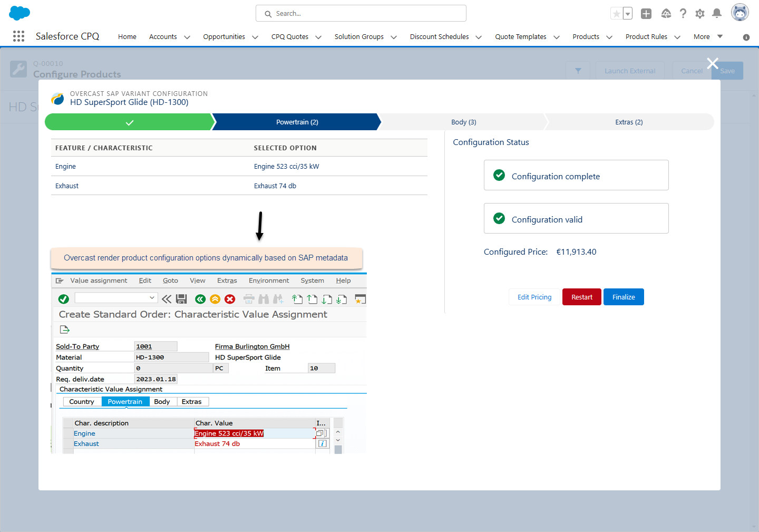Click SAP Previous Page icon
The height and width of the screenshot is (532, 759).
click(312, 299)
